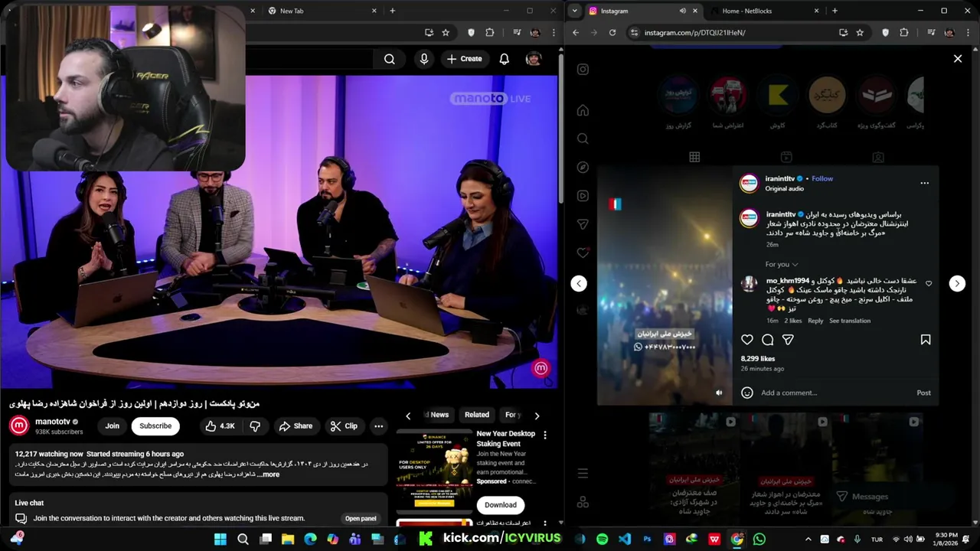Expand video description with ...more
The height and width of the screenshot is (551, 980).
pyautogui.click(x=269, y=474)
